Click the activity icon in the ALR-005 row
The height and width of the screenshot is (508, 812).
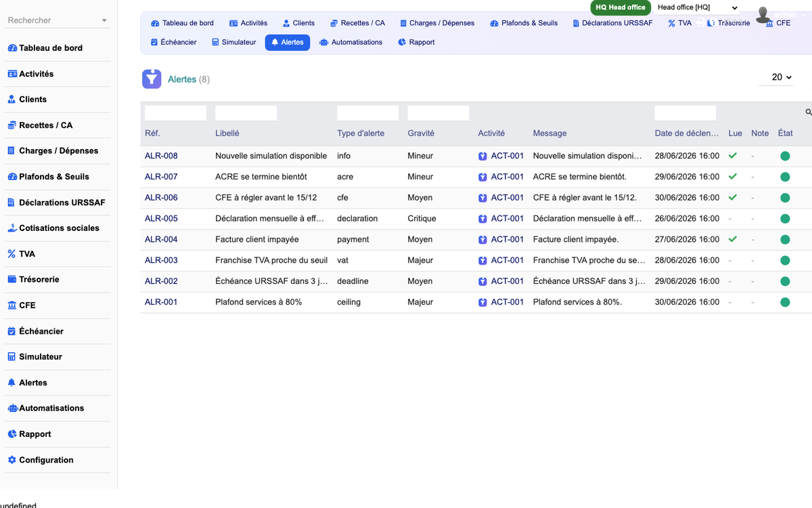482,219
